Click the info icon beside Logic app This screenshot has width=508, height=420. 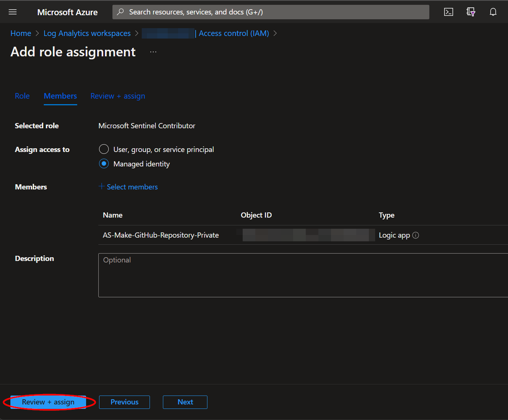(416, 235)
